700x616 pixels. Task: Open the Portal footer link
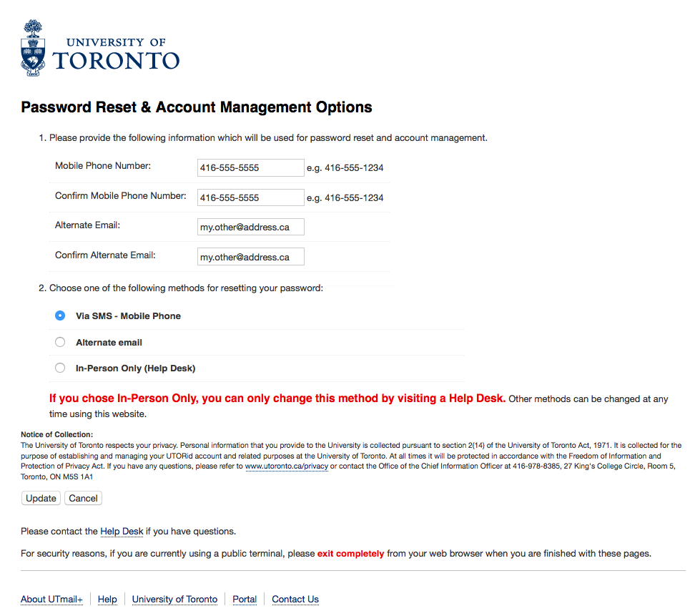pyautogui.click(x=245, y=600)
